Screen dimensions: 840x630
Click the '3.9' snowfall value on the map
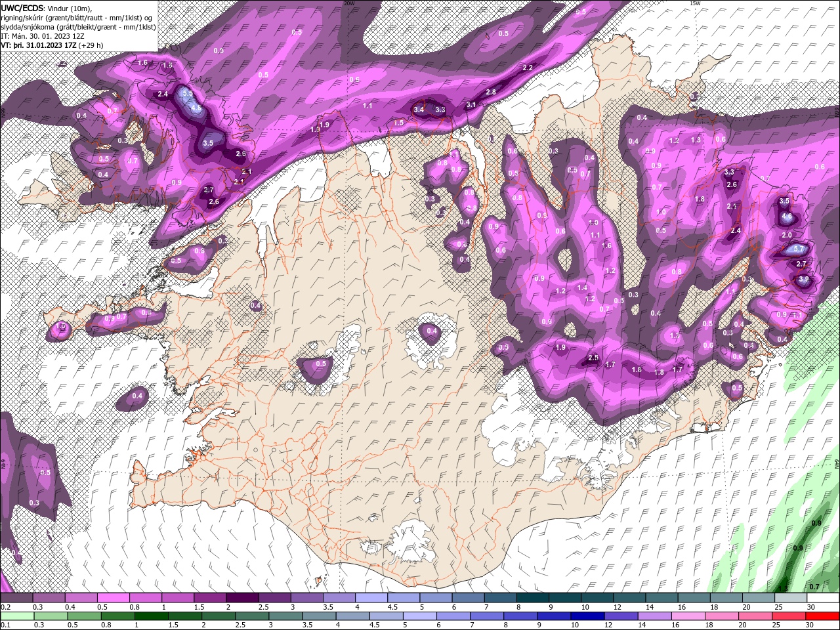point(805,280)
